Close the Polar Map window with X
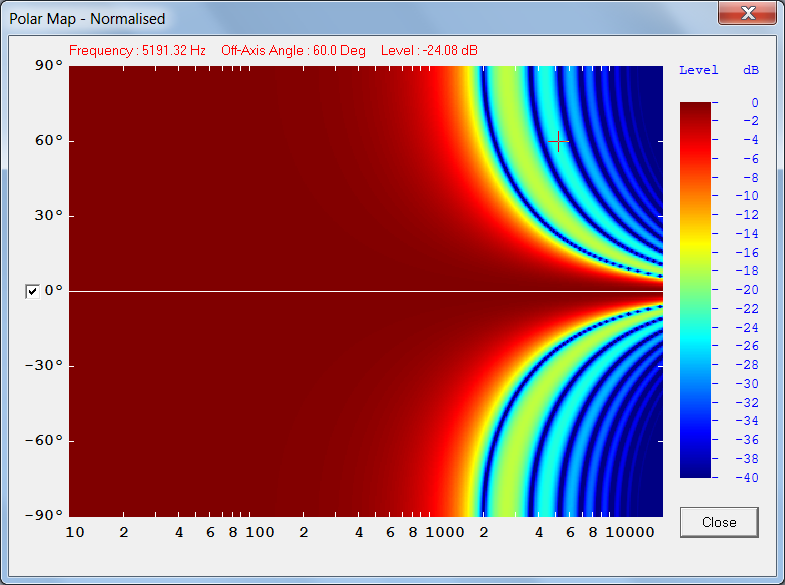Viewport: 785px width, 585px height. [748, 13]
